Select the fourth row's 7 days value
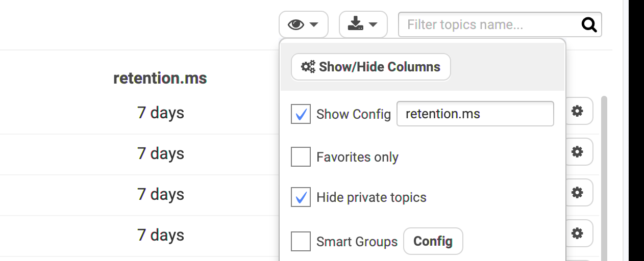644x261 pixels. click(x=161, y=235)
